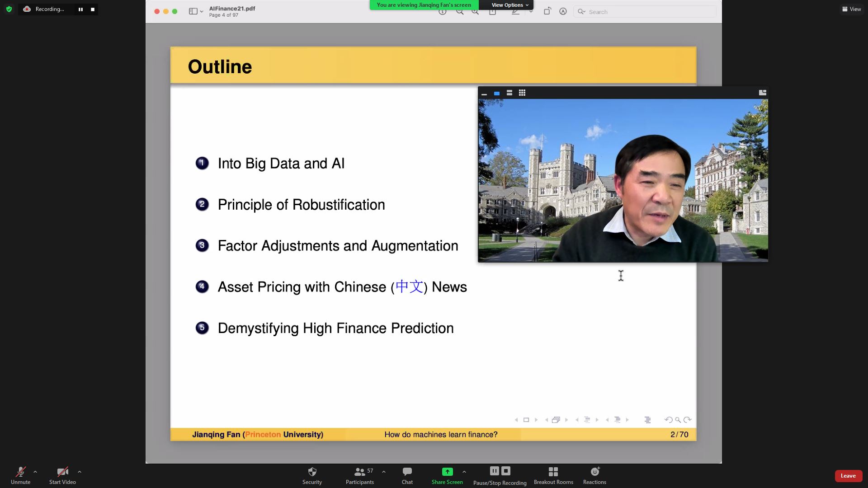Go to previous slide arrow in beamer navigation
Screen dimensions: 868x488
pos(516,420)
